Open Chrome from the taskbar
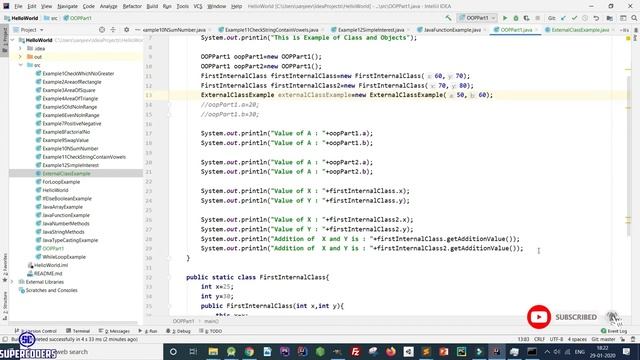The width and height of the screenshot is (640, 360). (249, 351)
